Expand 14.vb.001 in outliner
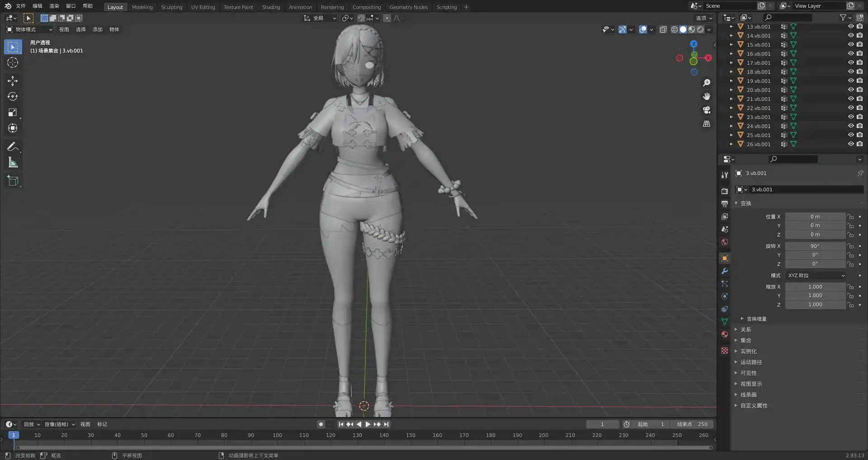868x460 pixels. pyautogui.click(x=731, y=36)
